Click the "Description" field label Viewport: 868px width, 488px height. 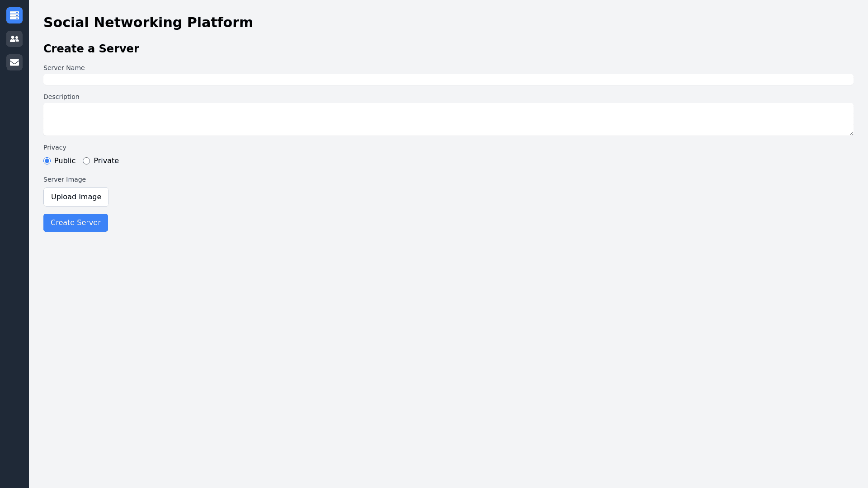(61, 97)
